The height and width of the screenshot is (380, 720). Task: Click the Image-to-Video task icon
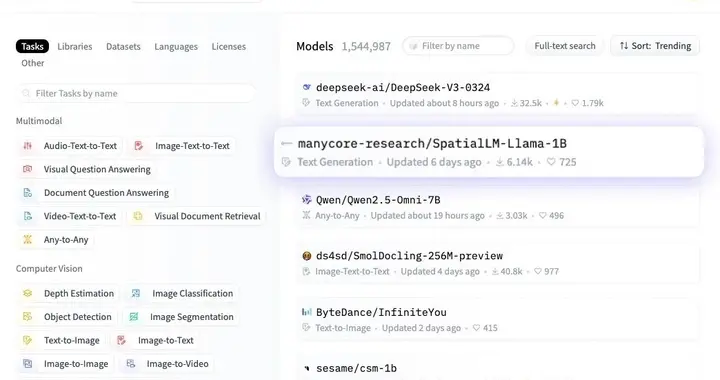[130, 364]
